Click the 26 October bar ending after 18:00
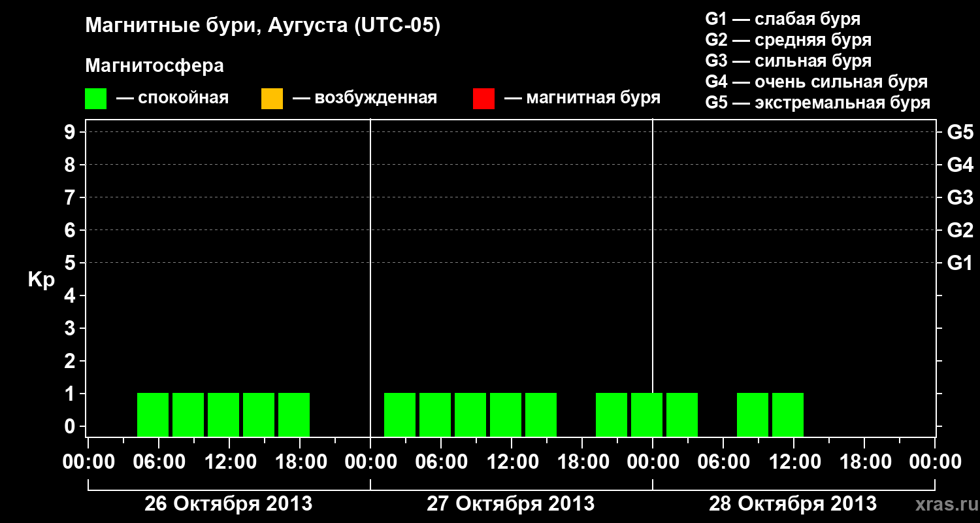Screen dimensions: 980x523 click(294, 414)
